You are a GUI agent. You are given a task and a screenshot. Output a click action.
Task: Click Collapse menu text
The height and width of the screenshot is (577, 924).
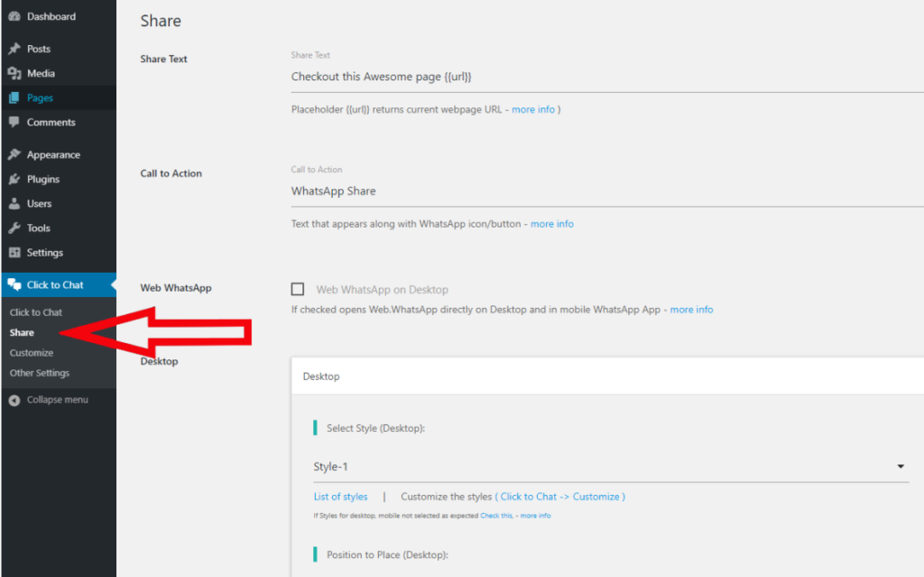pos(57,400)
